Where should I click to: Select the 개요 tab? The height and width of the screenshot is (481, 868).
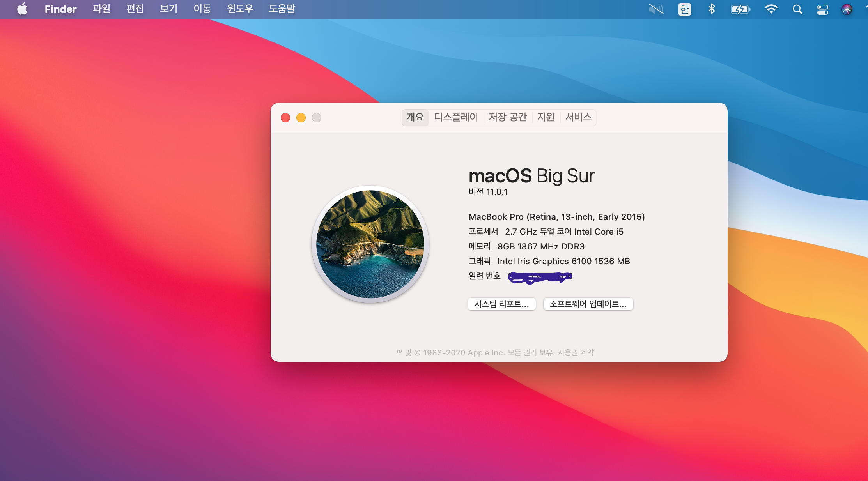click(415, 117)
